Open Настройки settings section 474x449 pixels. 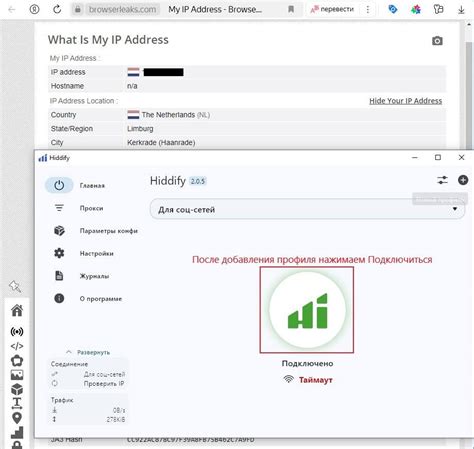click(96, 254)
